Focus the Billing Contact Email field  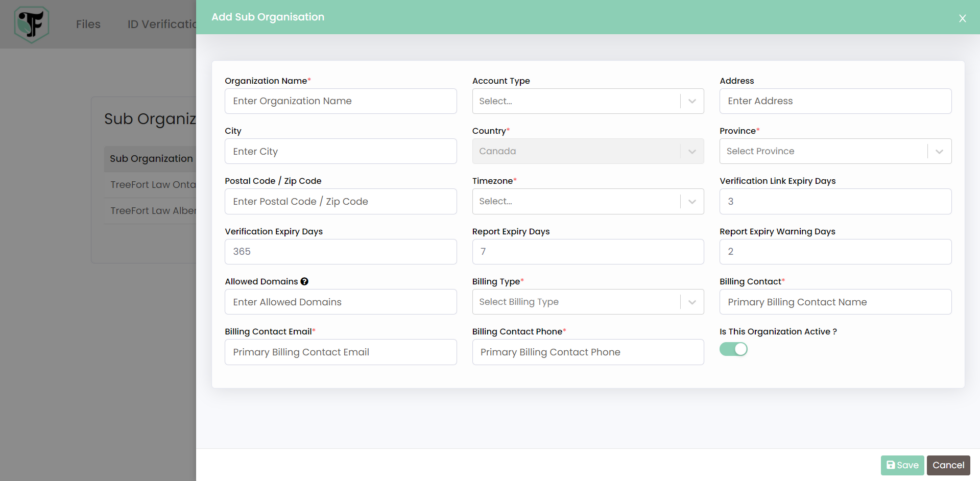pyautogui.click(x=340, y=352)
